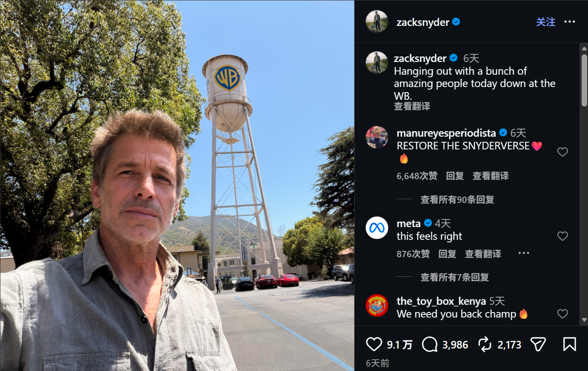Show translation of post caption
The image size is (588, 371).
coord(412,106)
